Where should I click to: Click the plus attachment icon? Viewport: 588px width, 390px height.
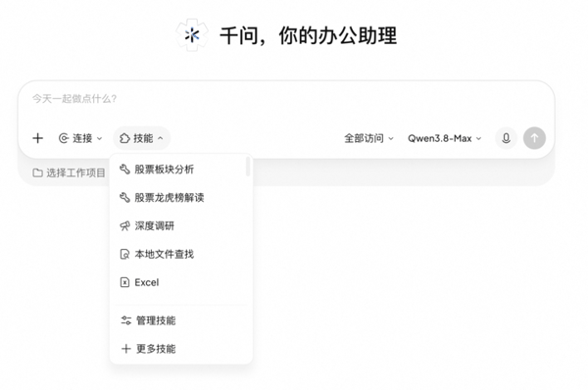coord(37,138)
